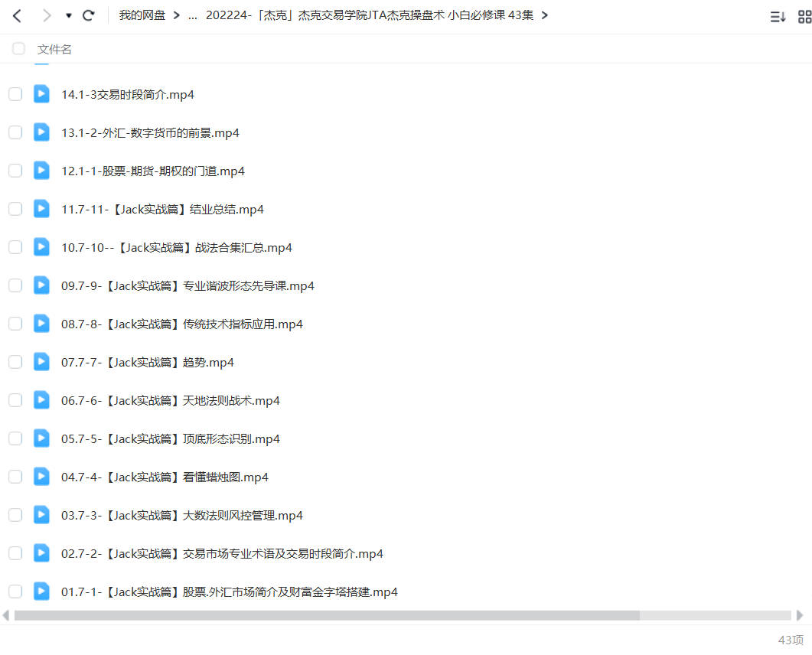This screenshot has width=812, height=655.
Task: Check the box for 14.1-3交易时段简介.mp4
Action: (x=15, y=94)
